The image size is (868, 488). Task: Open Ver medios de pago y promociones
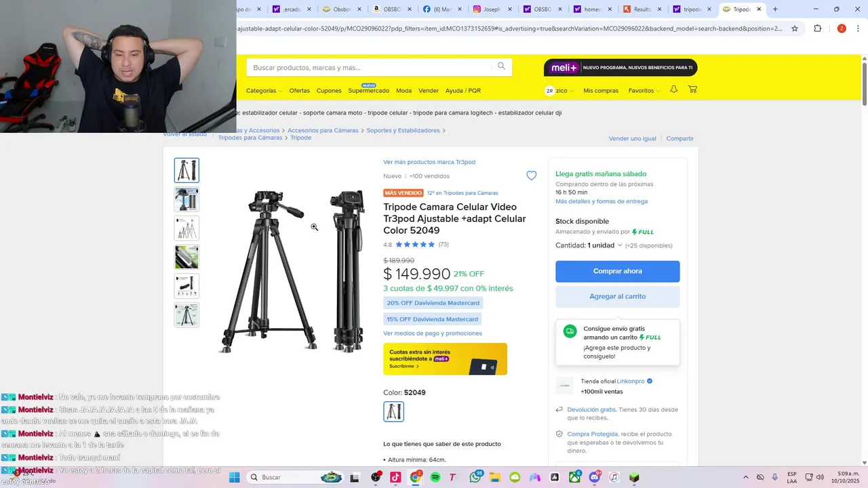pos(433,333)
